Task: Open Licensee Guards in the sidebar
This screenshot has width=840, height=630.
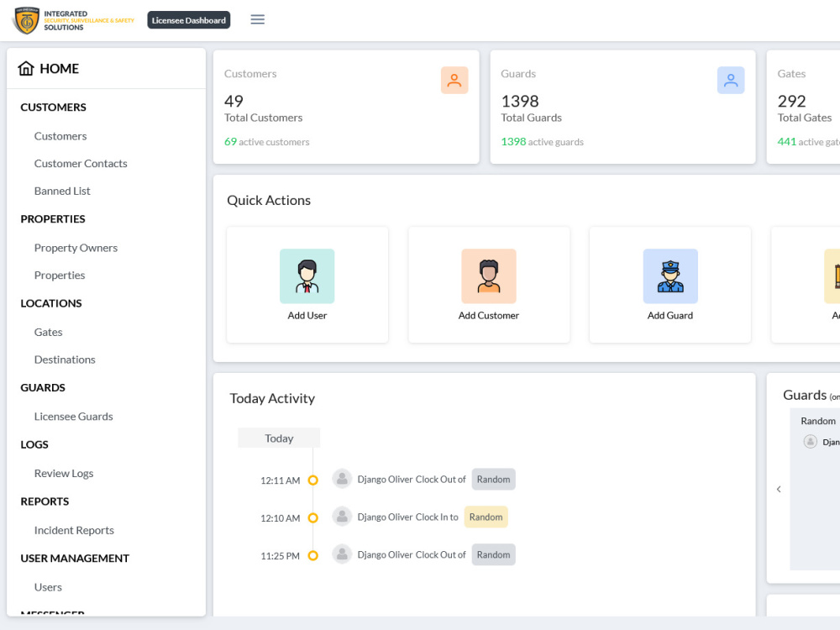Action: coord(73,417)
